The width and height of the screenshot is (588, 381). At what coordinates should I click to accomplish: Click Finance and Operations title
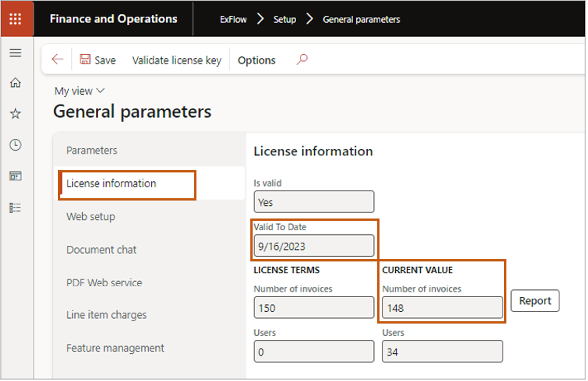[113, 19]
